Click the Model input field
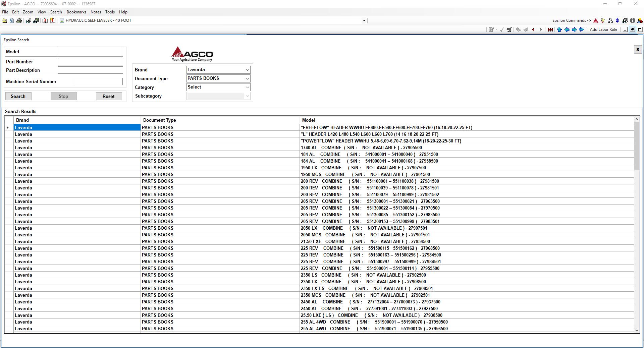This screenshot has width=644, height=348. click(90, 52)
